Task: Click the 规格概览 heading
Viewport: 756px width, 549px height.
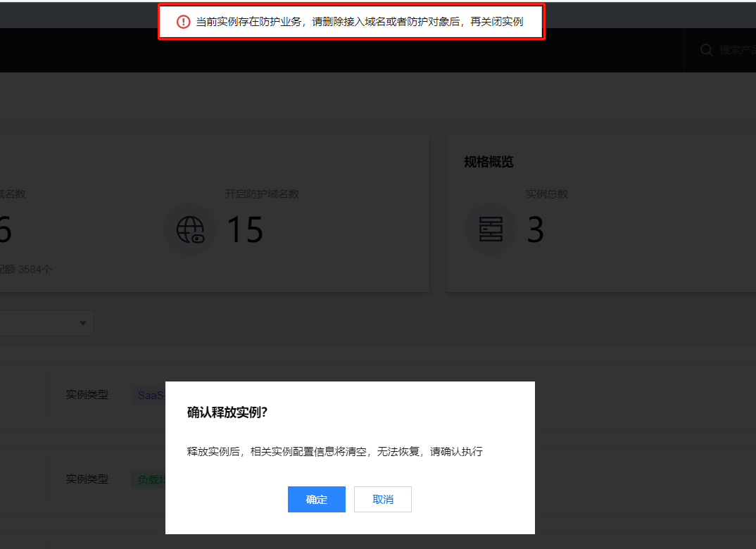Action: click(489, 162)
